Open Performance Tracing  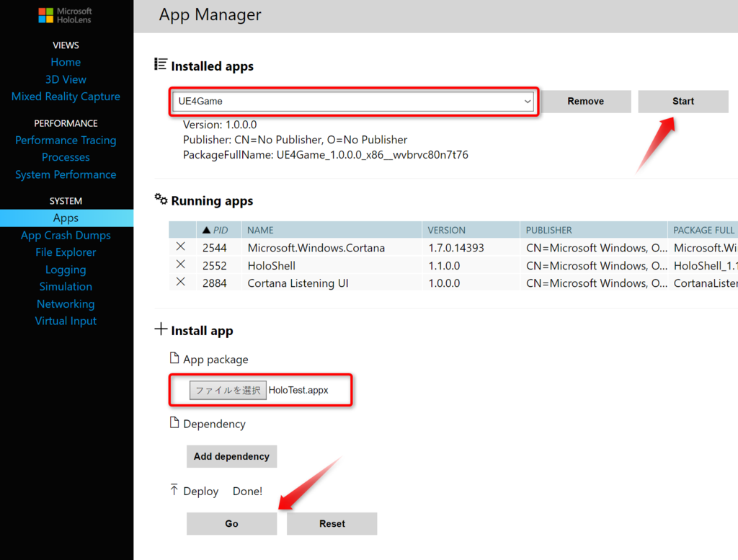(66, 141)
